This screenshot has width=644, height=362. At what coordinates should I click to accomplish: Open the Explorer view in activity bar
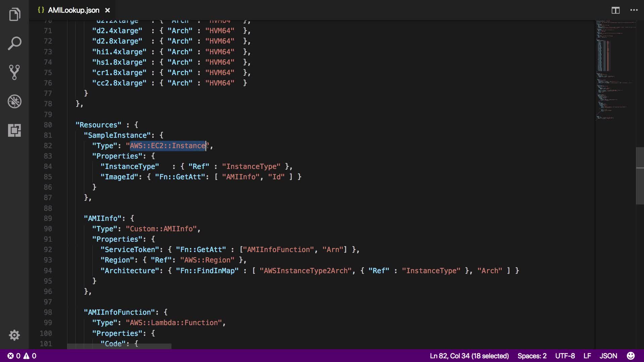(14, 14)
